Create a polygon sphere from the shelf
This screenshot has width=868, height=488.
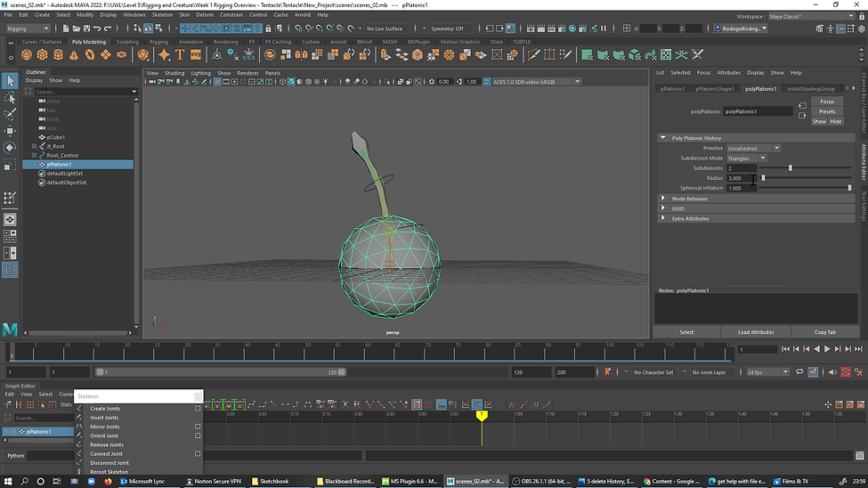point(27,55)
